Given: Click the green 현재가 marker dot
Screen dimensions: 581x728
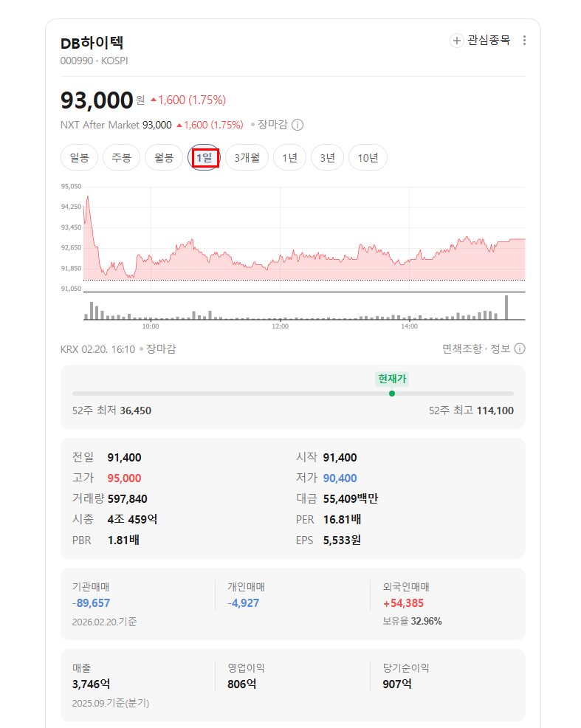Looking at the screenshot, I should click(x=392, y=394).
